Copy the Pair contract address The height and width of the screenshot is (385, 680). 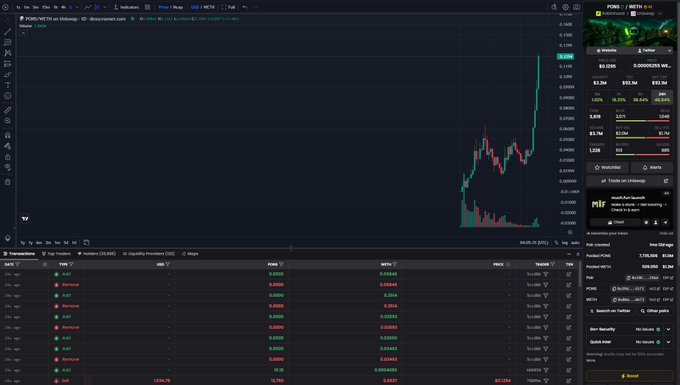[x=643, y=277]
